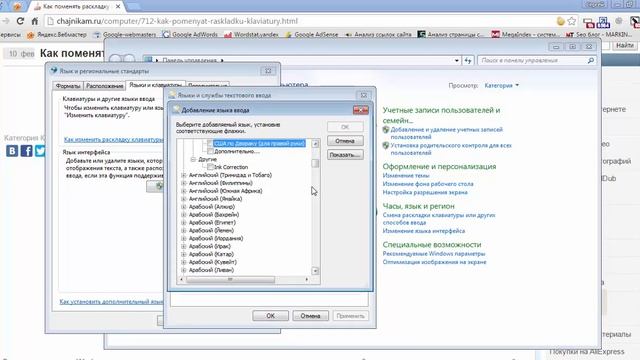Viewport: 640px width, 360px height.
Task: Click the search magnifier in Control Panel
Action: pos(591,60)
